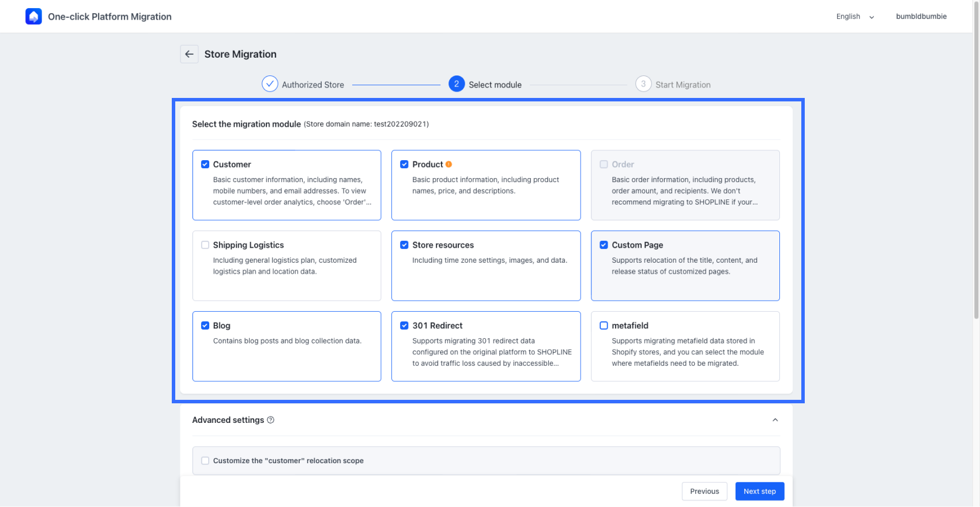This screenshot has width=980, height=507.
Task: Click the Next step button
Action: click(x=760, y=491)
